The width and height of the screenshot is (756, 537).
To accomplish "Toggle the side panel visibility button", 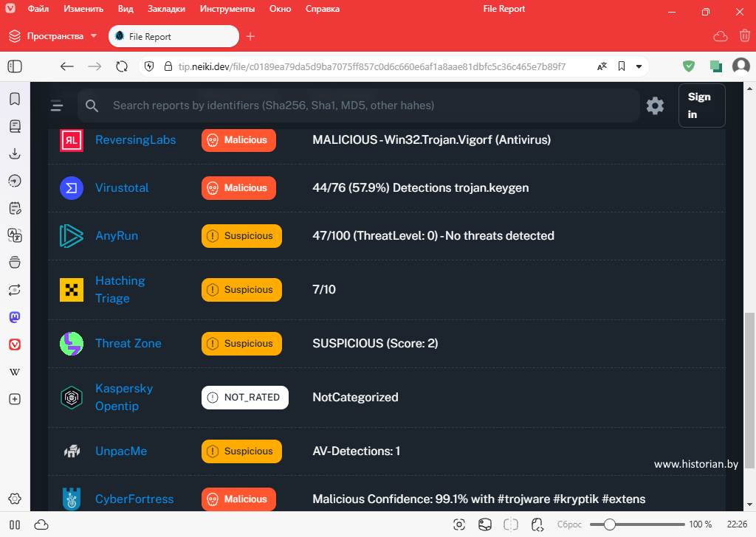I will point(15,66).
